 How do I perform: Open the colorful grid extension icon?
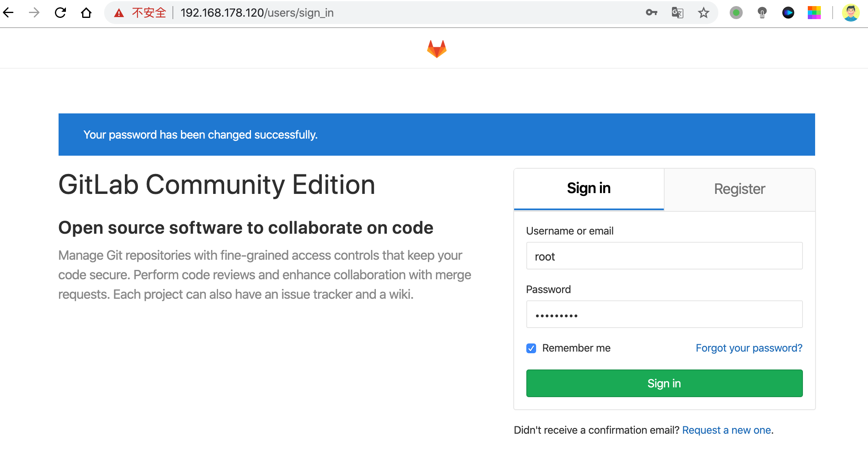tap(814, 13)
